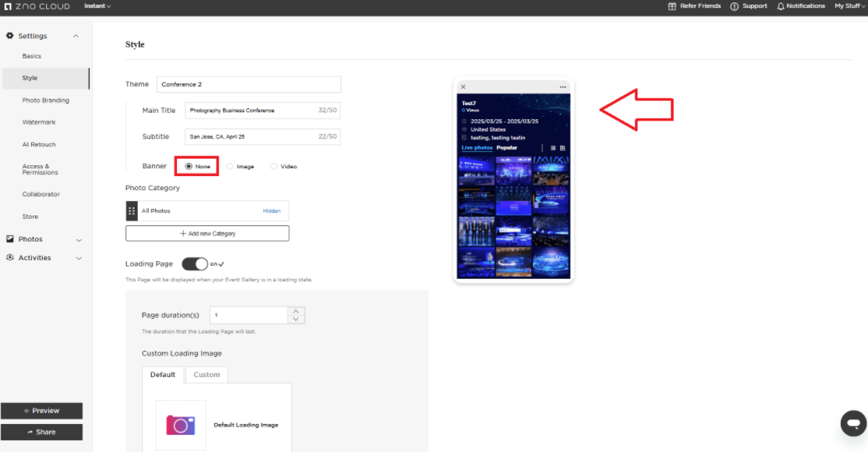
Task: Click the three-dot menu in phone preview
Action: click(x=563, y=87)
